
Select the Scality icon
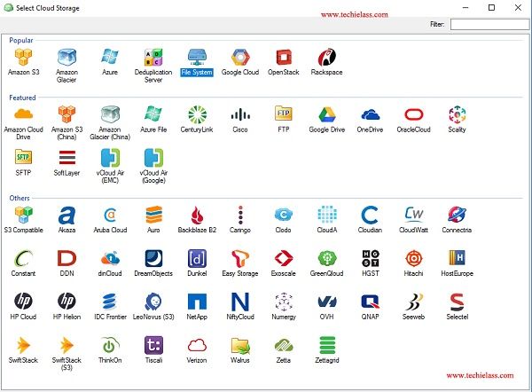pos(457,114)
